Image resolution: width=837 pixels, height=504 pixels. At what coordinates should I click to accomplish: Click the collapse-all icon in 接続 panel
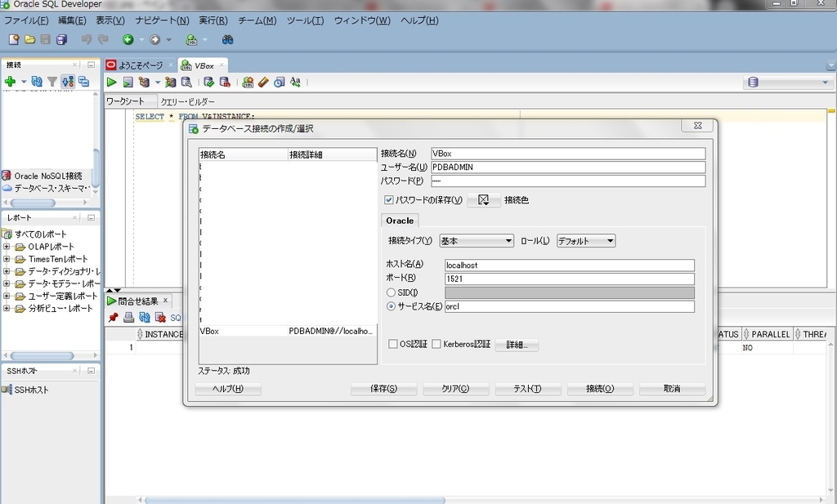84,82
